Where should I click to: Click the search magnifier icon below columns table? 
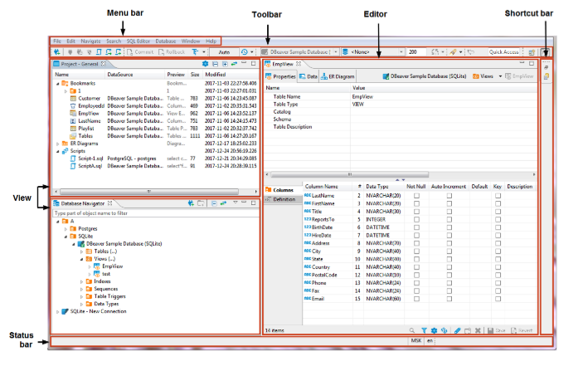(412, 329)
